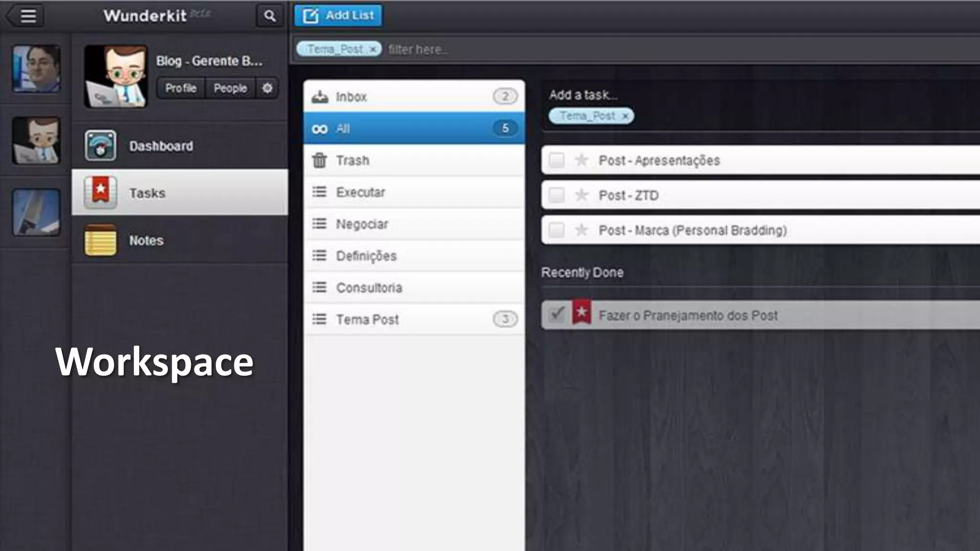Click the Add List button
This screenshot has height=551, width=980.
338,16
